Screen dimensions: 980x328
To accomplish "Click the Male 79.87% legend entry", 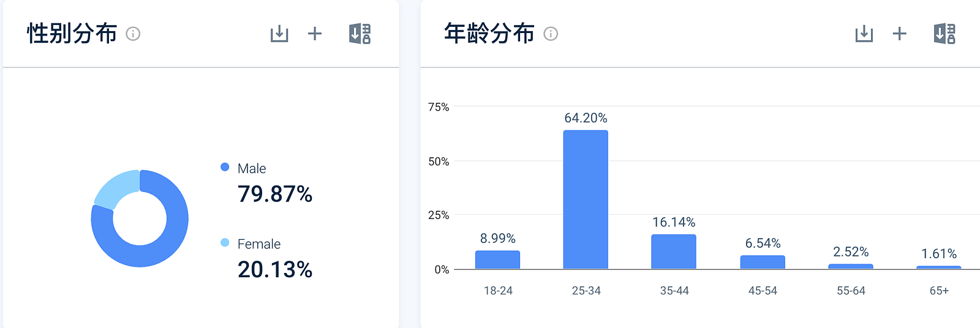I will click(x=266, y=183).
